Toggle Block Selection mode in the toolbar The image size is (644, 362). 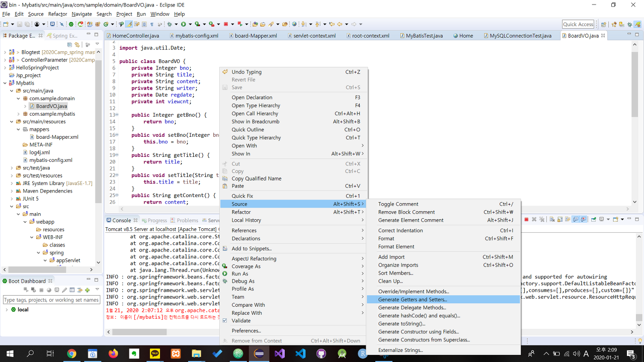click(144, 24)
